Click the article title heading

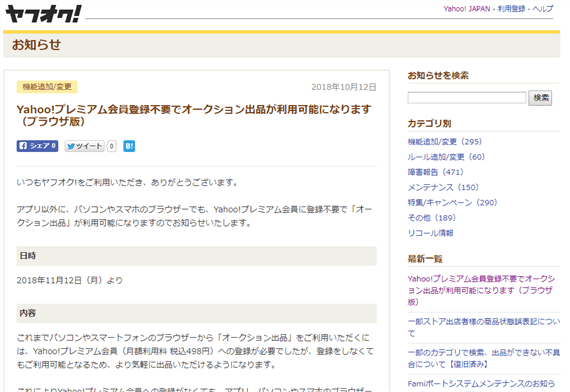[x=194, y=115]
